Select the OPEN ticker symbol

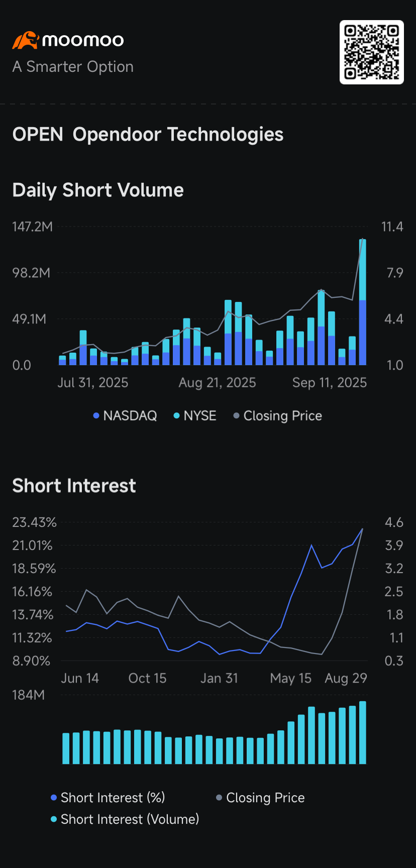pos(38,135)
